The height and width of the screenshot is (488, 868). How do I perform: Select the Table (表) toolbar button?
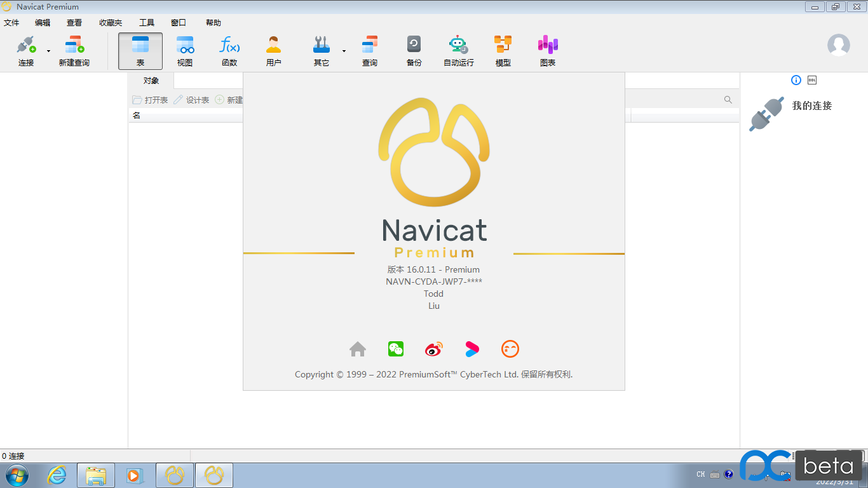[140, 51]
